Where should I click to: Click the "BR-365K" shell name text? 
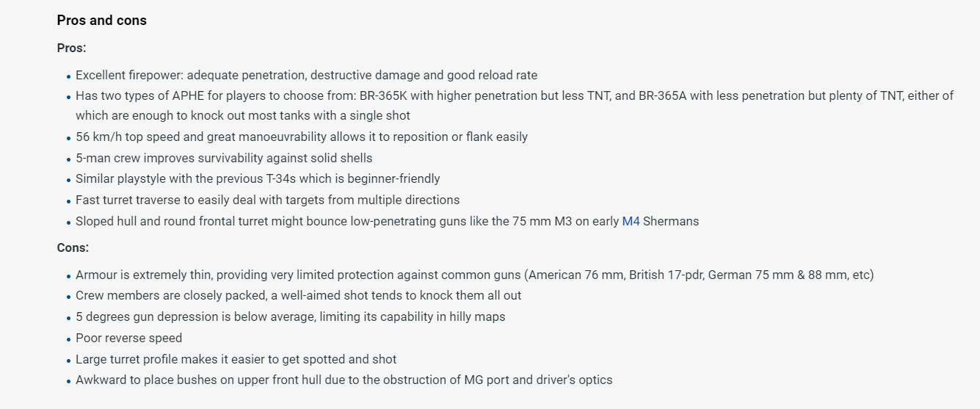tap(385, 95)
